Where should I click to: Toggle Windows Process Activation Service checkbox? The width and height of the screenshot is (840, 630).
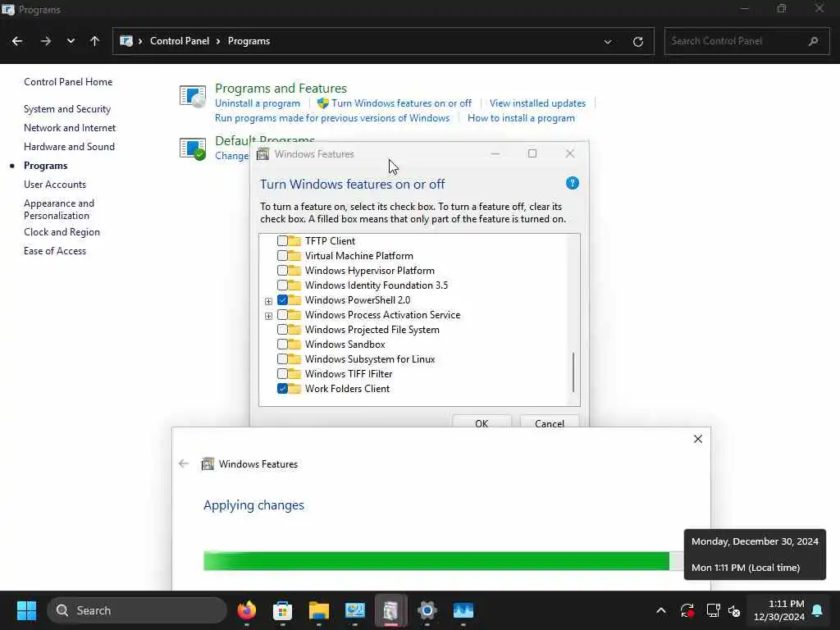[x=282, y=315]
